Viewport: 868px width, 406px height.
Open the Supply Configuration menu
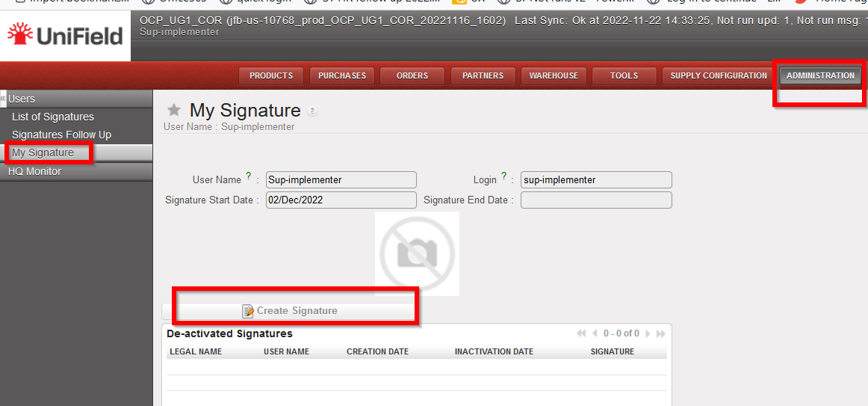click(x=719, y=76)
